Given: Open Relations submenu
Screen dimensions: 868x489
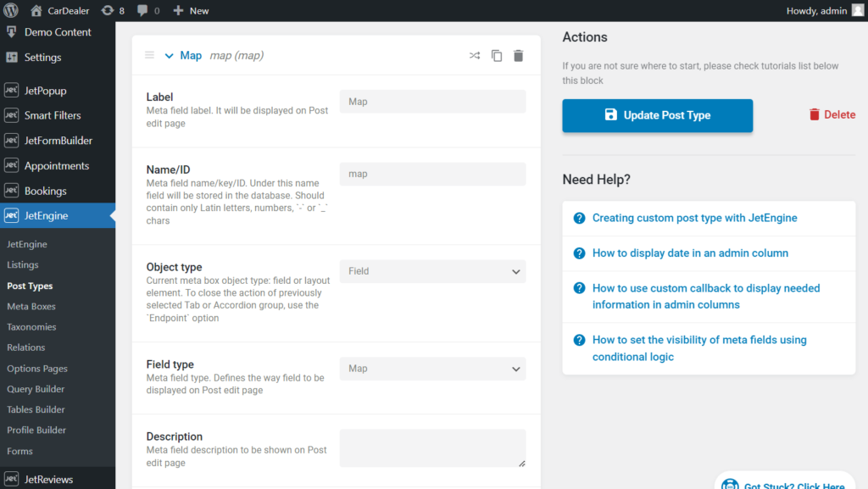Looking at the screenshot, I should [26, 347].
